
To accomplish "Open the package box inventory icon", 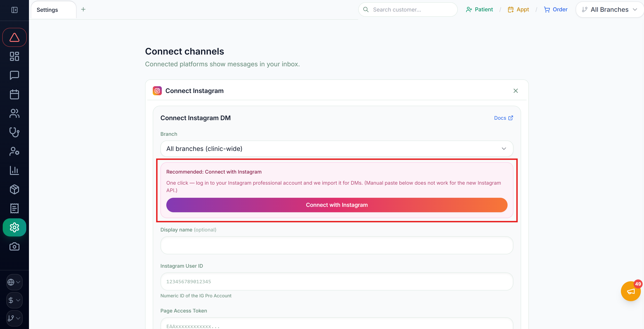I will tap(14, 189).
